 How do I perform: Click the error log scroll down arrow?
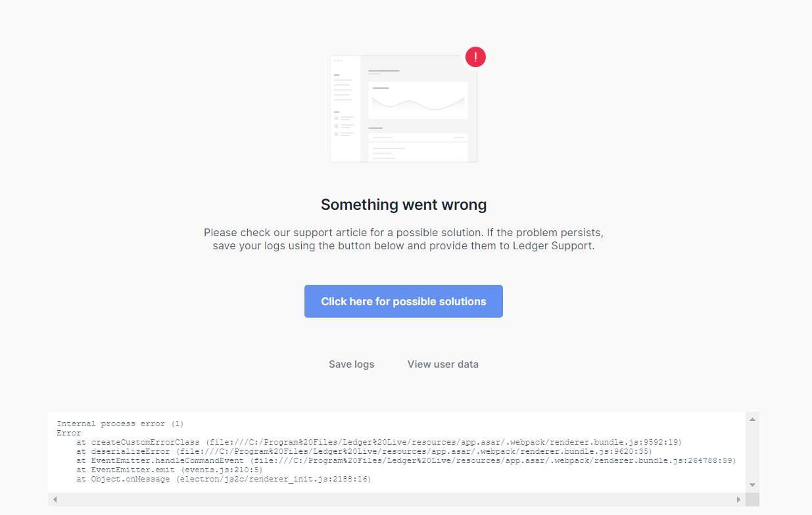pyautogui.click(x=752, y=485)
